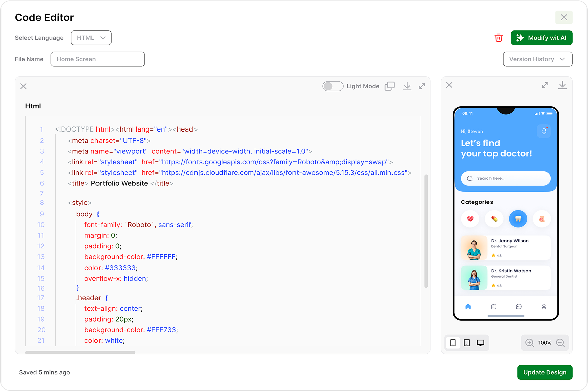Close the Code Editor dialog

coord(564,17)
